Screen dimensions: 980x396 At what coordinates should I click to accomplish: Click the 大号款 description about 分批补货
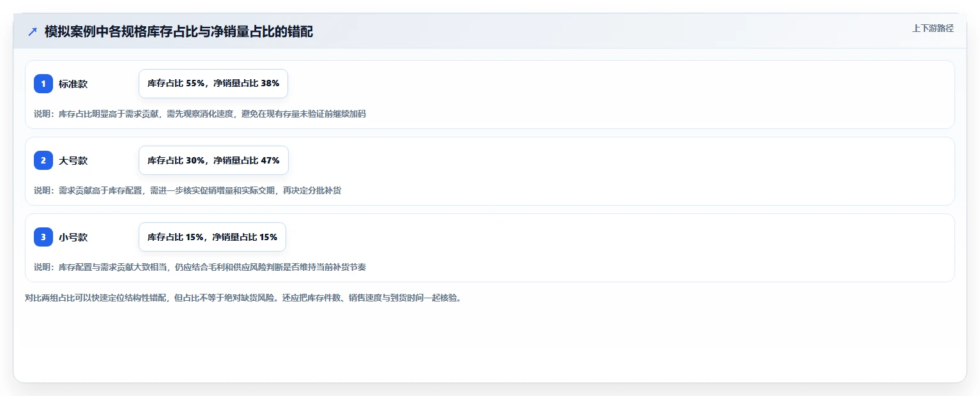[187, 190]
